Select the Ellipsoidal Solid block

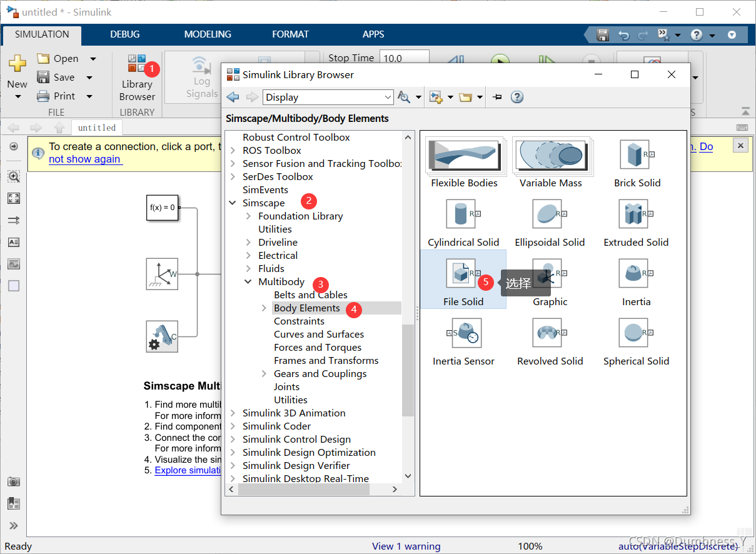pyautogui.click(x=550, y=223)
